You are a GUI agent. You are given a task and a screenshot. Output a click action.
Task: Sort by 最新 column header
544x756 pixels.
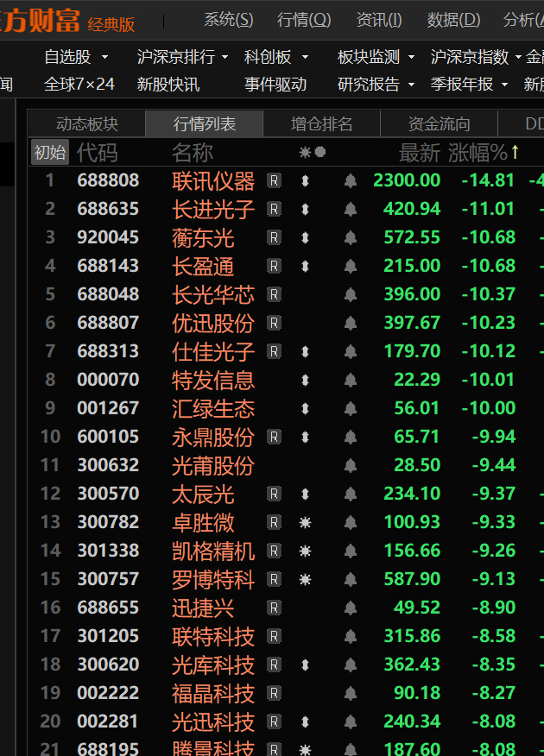click(419, 153)
